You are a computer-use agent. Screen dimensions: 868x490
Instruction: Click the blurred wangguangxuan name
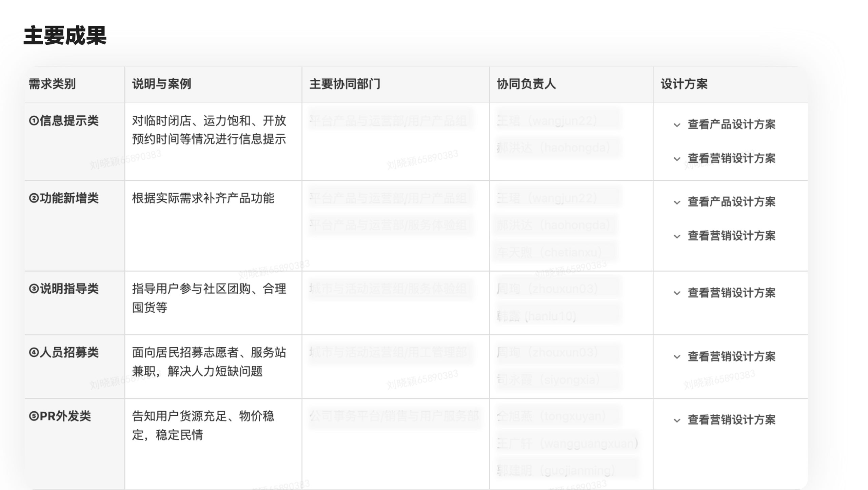pos(568,443)
